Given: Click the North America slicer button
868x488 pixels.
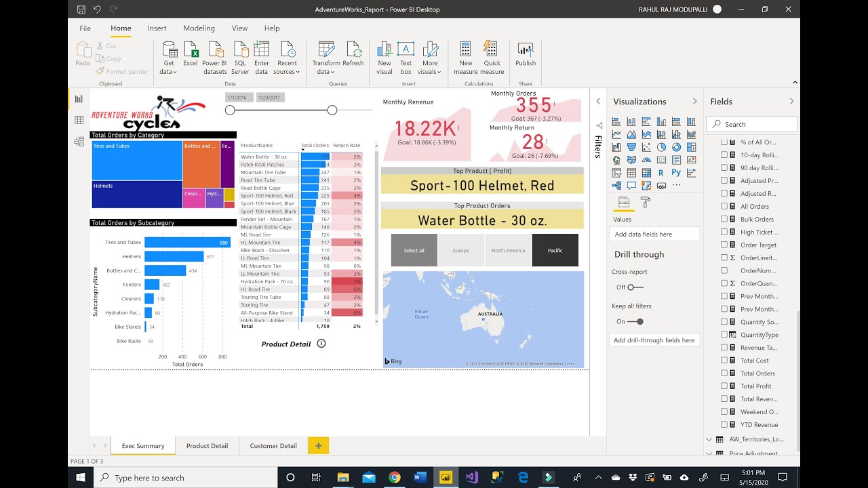Looking at the screenshot, I should click(x=508, y=250).
